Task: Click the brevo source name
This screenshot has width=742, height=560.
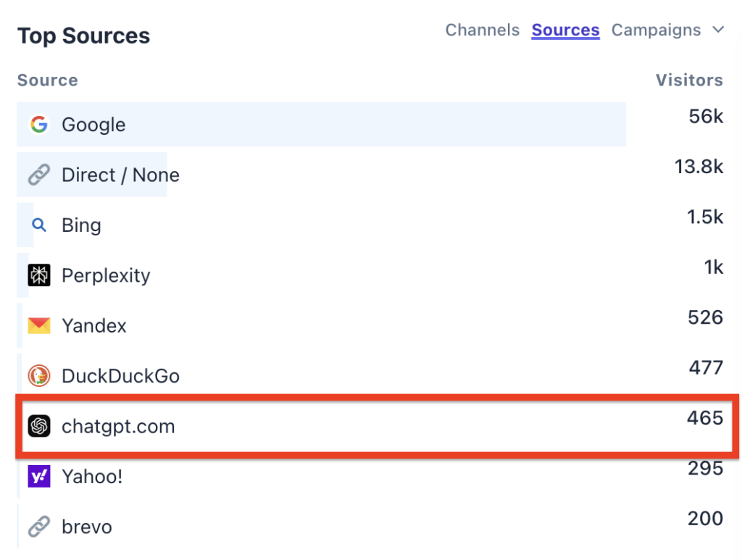Action: [87, 527]
